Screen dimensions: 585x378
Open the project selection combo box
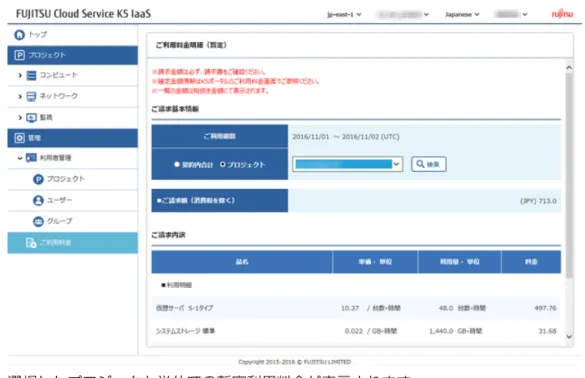click(x=347, y=164)
